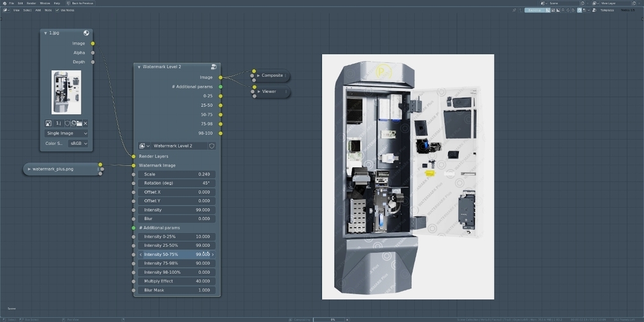Click the Offset Y field

tap(177, 201)
